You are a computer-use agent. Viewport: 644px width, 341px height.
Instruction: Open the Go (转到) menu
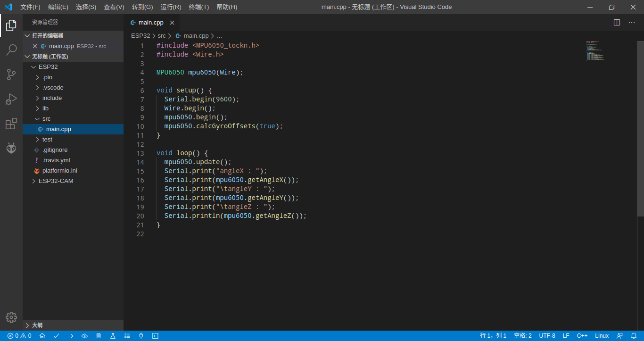click(142, 7)
